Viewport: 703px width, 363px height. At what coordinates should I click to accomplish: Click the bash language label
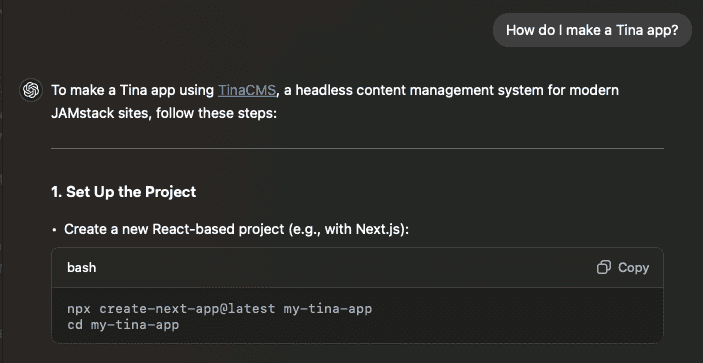point(82,268)
